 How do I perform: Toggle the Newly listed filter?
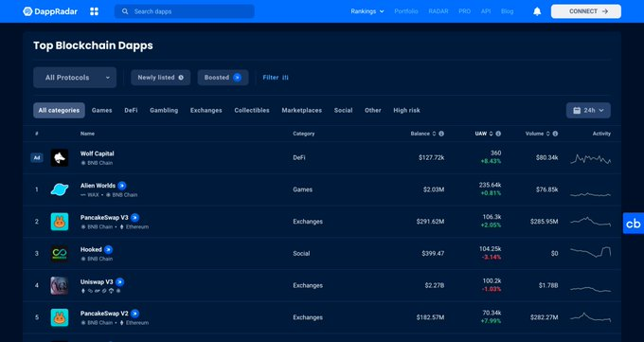161,78
